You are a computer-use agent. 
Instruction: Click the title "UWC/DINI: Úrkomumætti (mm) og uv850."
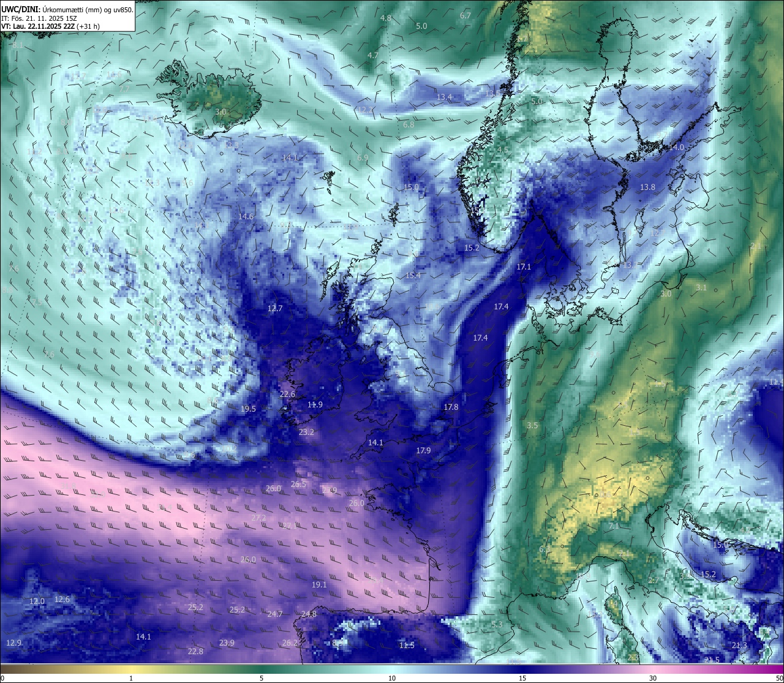(67, 9)
